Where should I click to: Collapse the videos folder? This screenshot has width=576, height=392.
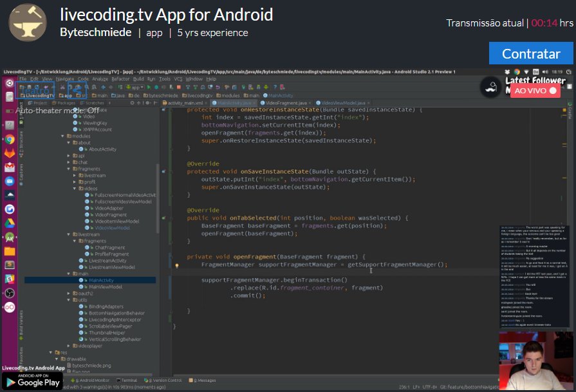click(75, 189)
